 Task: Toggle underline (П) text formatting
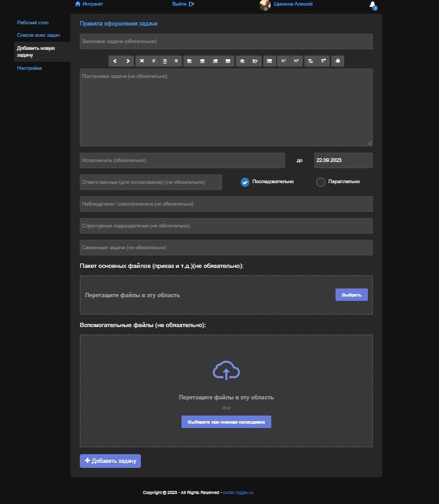(165, 61)
